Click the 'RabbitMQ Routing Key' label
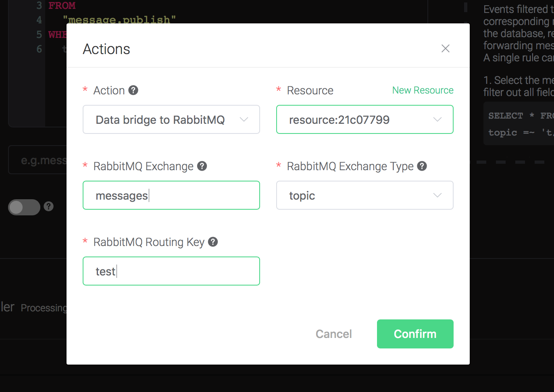554x392 pixels. point(149,242)
